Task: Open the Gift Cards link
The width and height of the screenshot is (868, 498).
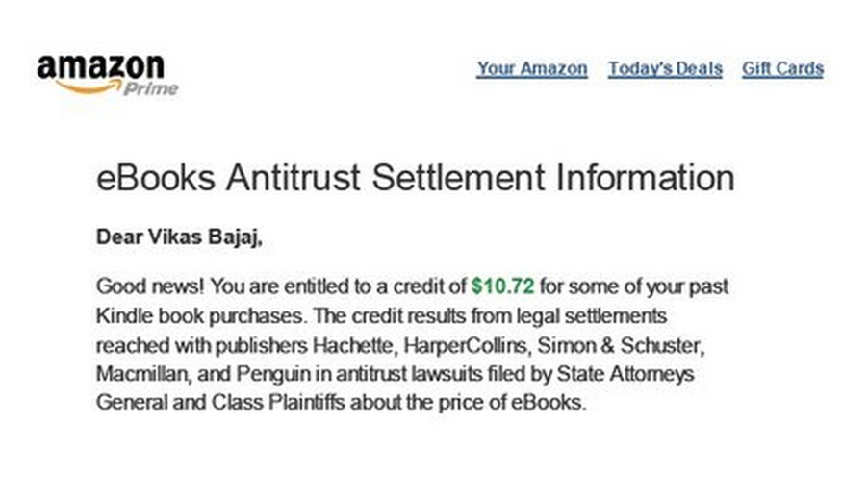Action: 782,68
